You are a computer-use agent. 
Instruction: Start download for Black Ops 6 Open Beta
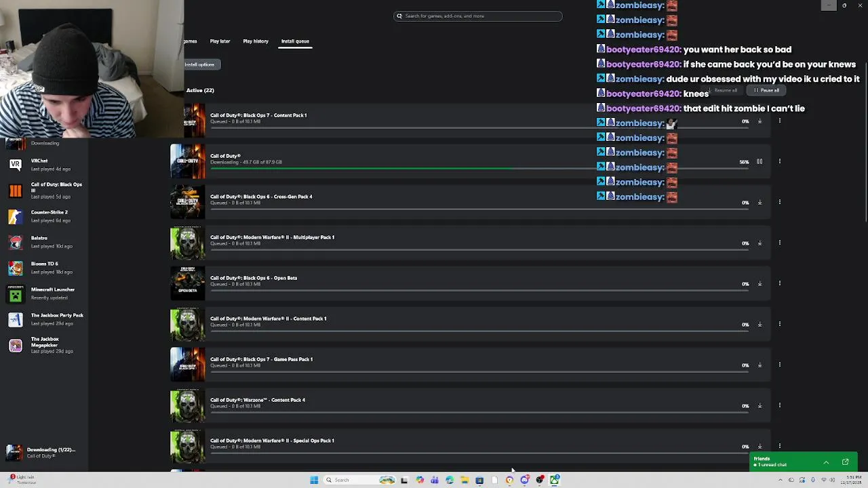pyautogui.click(x=759, y=283)
